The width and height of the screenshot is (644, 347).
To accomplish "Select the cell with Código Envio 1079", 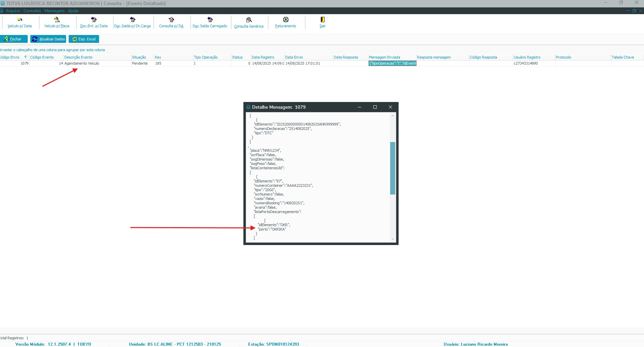I will [x=14, y=63].
